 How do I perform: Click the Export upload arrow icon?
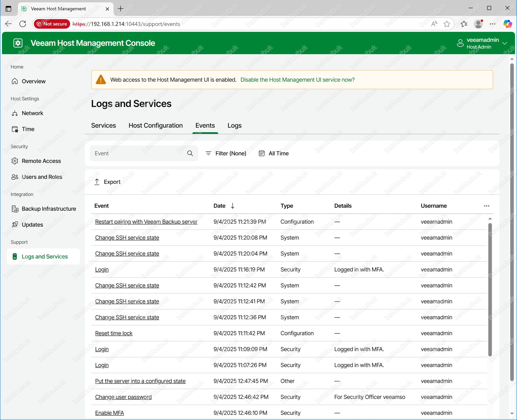(97, 182)
